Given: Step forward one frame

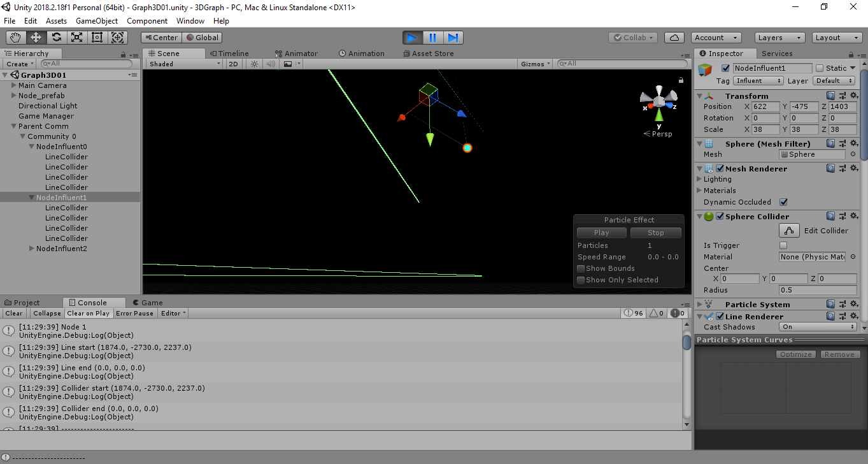Looking at the screenshot, I should [x=453, y=38].
